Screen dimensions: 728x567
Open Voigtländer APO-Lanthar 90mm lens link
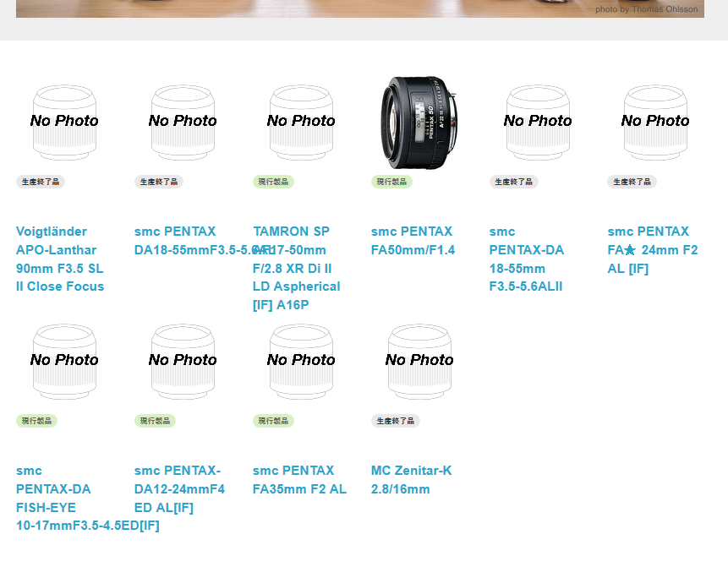pos(60,259)
